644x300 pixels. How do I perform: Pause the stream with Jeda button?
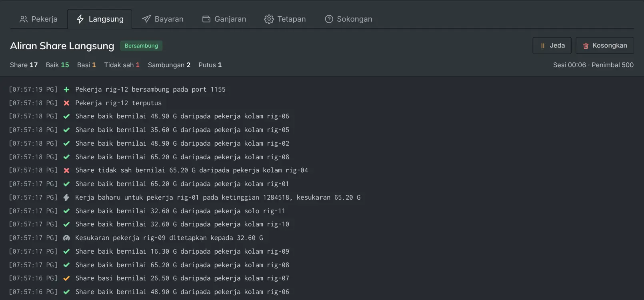[x=552, y=46]
